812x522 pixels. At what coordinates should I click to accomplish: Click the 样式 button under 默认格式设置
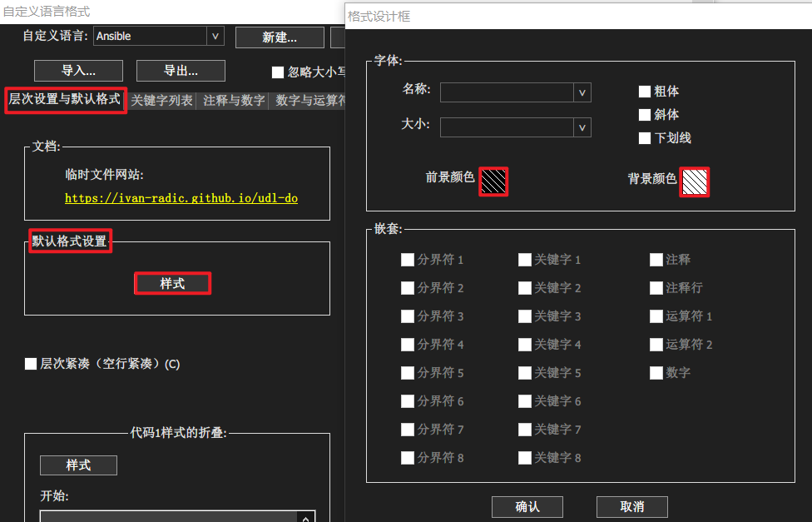172,283
